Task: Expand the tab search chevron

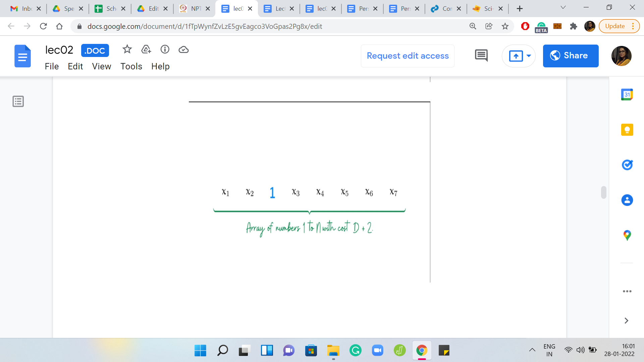Action: pyautogui.click(x=563, y=7)
